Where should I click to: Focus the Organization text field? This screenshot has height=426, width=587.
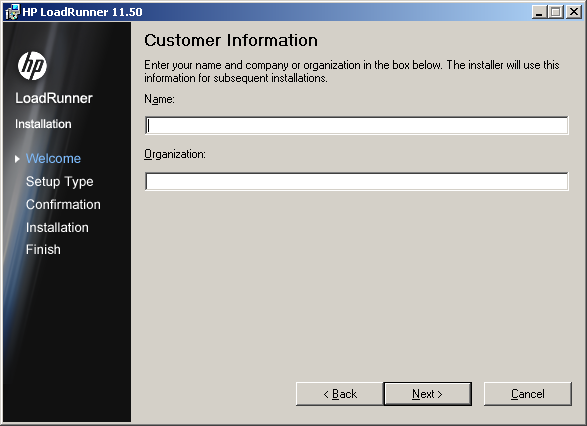coord(356,181)
